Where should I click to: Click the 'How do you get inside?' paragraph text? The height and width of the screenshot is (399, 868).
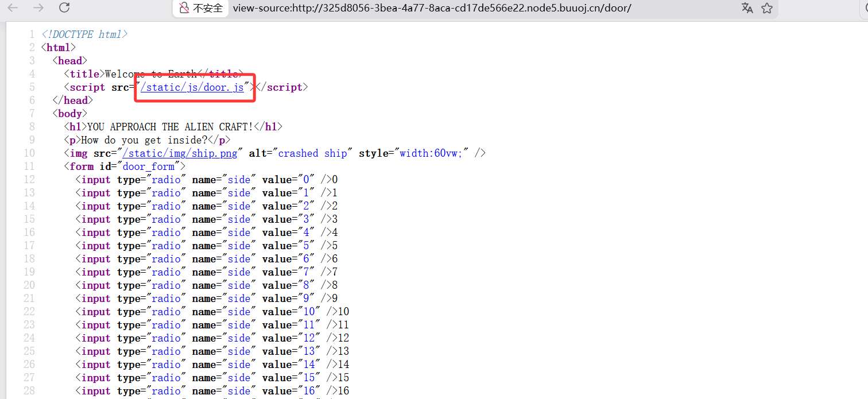pyautogui.click(x=144, y=140)
